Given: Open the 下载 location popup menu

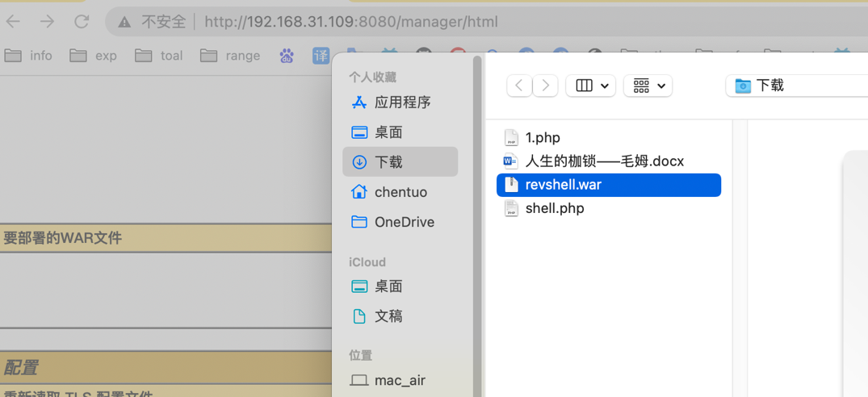Looking at the screenshot, I should 795,86.
